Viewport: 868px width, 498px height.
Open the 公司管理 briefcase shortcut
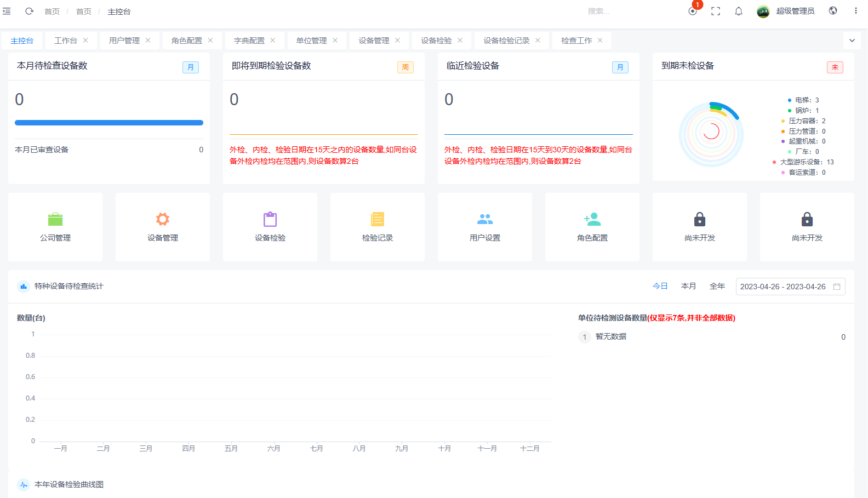tap(55, 227)
